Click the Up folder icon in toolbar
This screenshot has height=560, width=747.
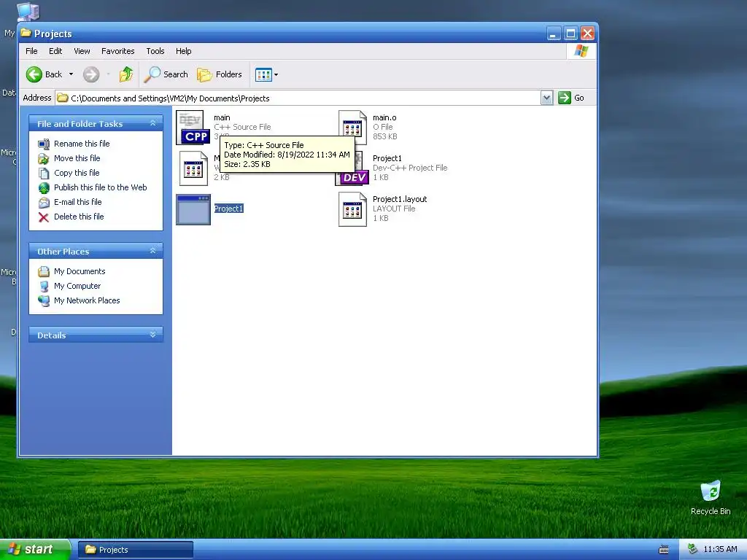coord(126,74)
